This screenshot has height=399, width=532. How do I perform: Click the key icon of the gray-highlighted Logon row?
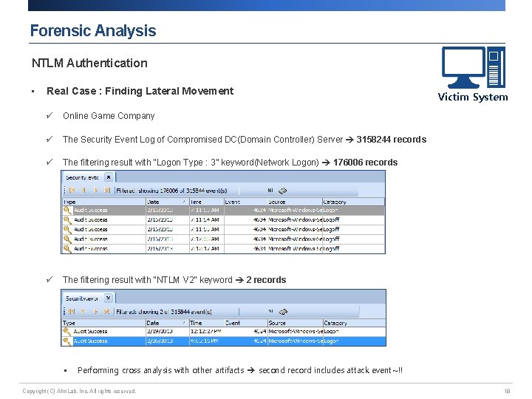[67, 211]
